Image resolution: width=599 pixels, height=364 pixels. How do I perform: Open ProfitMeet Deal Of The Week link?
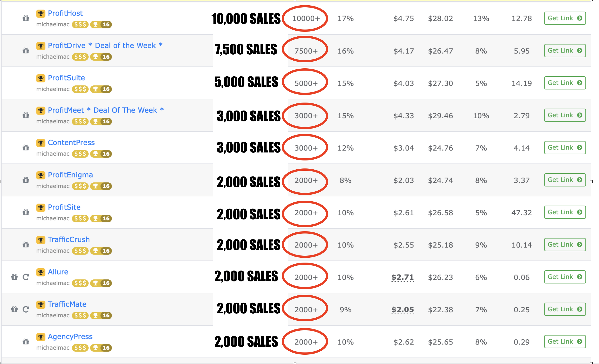pyautogui.click(x=106, y=110)
